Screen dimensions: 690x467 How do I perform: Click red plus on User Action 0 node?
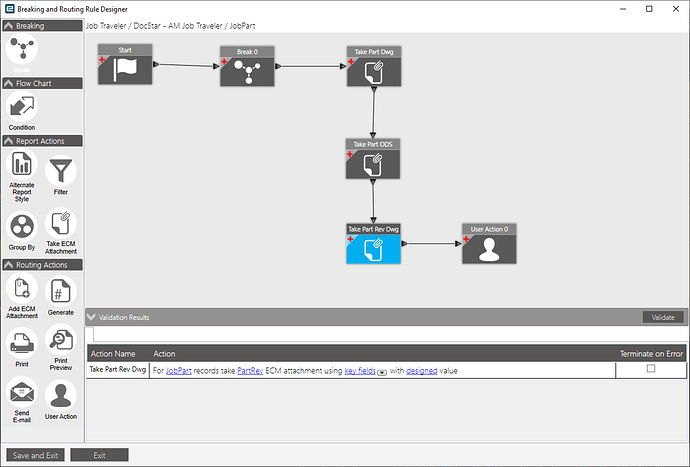pos(466,239)
